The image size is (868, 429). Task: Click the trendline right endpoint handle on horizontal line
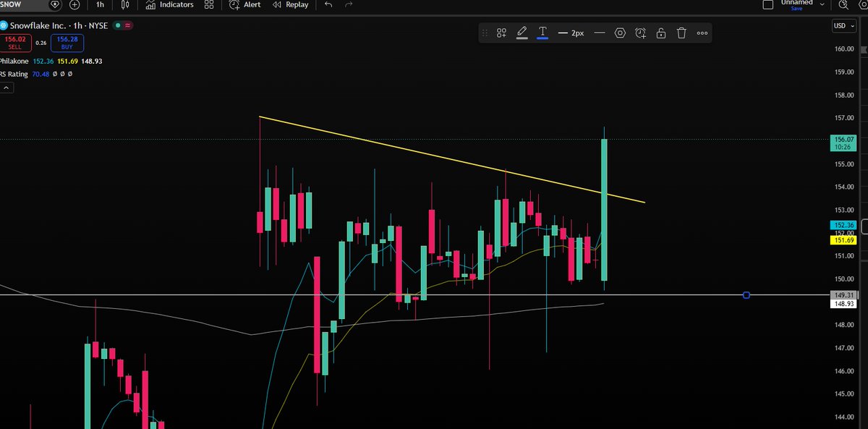(x=746, y=295)
